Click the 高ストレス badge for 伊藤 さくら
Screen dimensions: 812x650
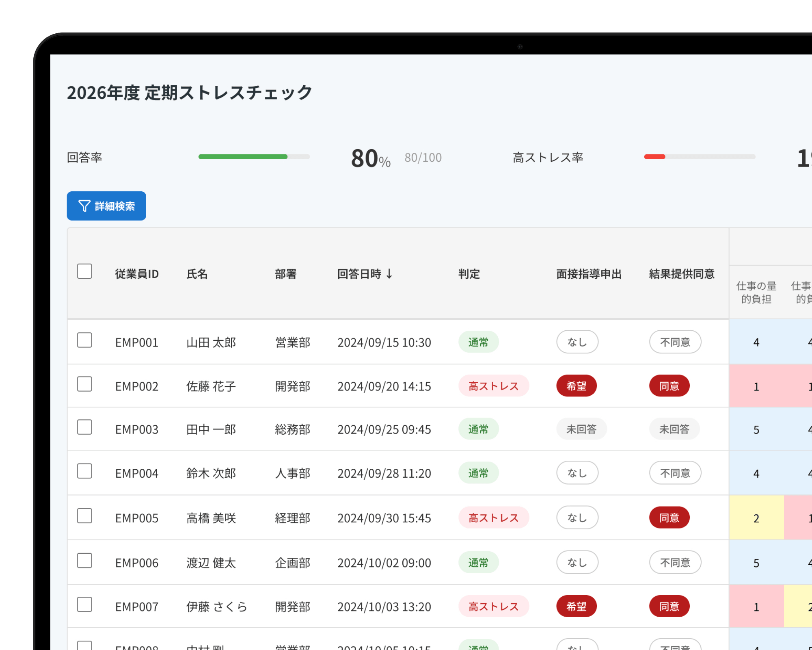494,606
